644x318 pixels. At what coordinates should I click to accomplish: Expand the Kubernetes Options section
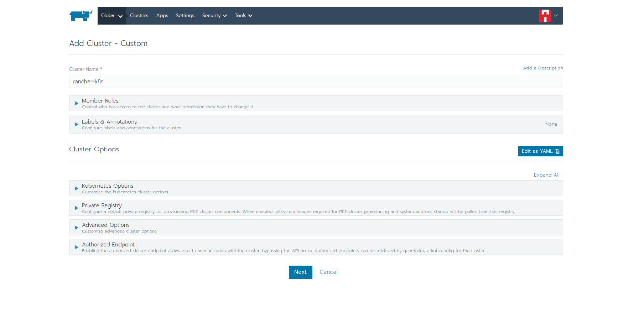pyautogui.click(x=316, y=188)
